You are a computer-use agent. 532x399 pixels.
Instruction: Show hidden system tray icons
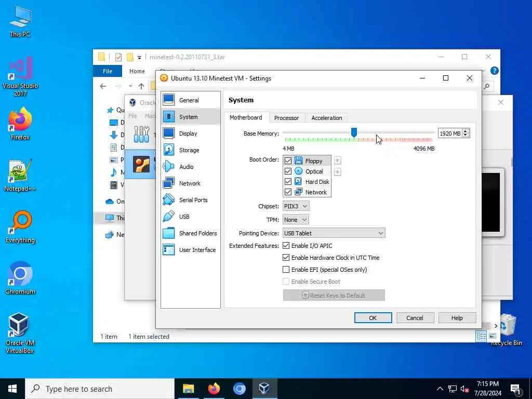(440, 389)
